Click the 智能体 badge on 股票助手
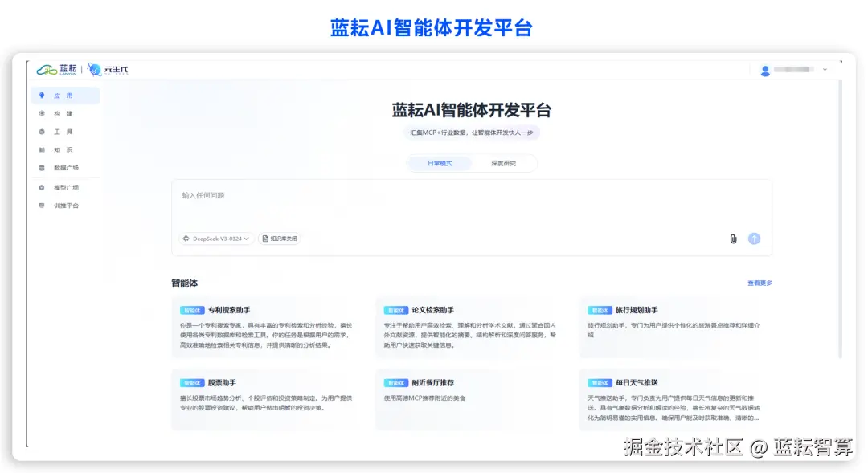Screen dimensions: 868x473 (192, 383)
